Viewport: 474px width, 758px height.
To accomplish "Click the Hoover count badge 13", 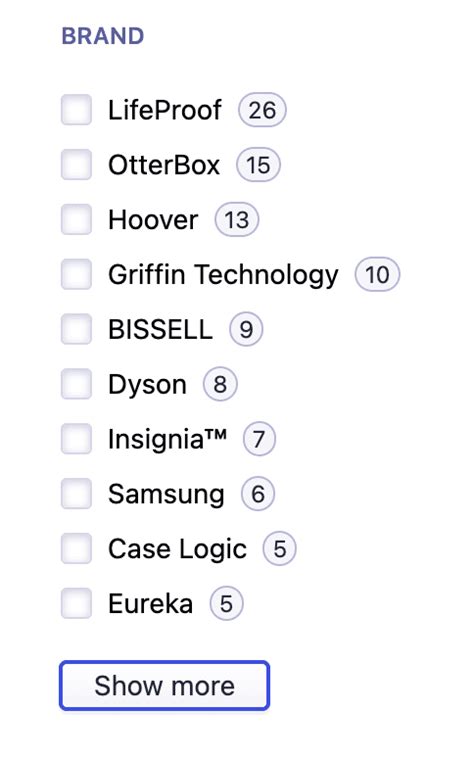I will (237, 219).
